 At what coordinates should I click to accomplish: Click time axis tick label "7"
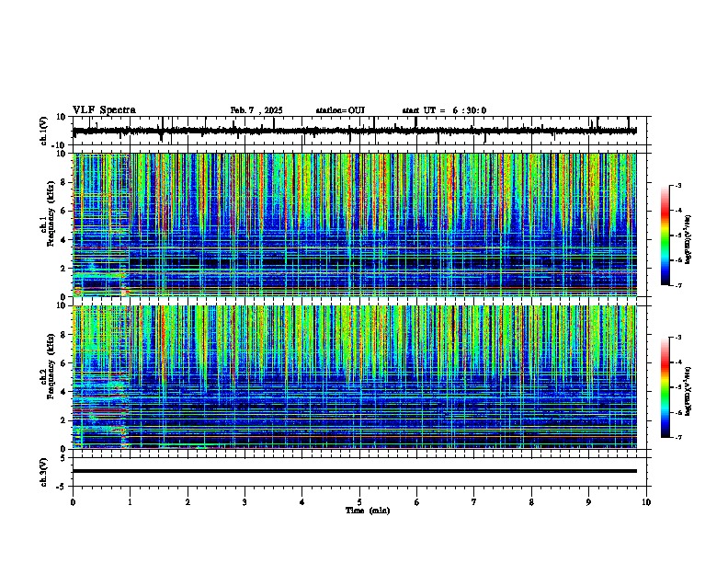[474, 502]
